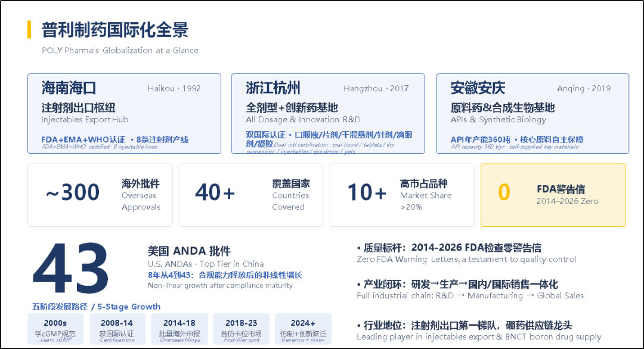Image resolution: width=644 pixels, height=349 pixels.
Task: Click 海外批件 label
Action: pyautogui.click(x=141, y=183)
